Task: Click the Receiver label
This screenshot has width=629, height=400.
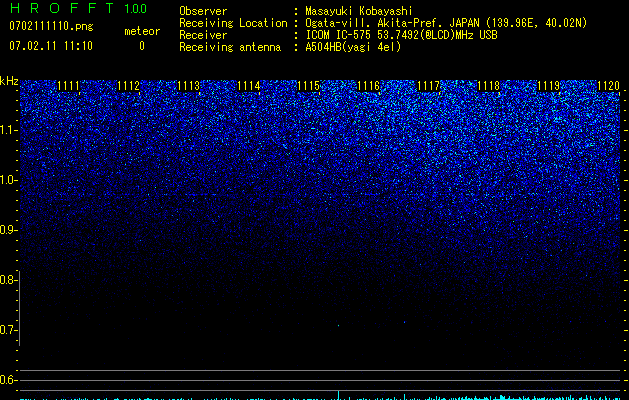Action: [x=203, y=35]
